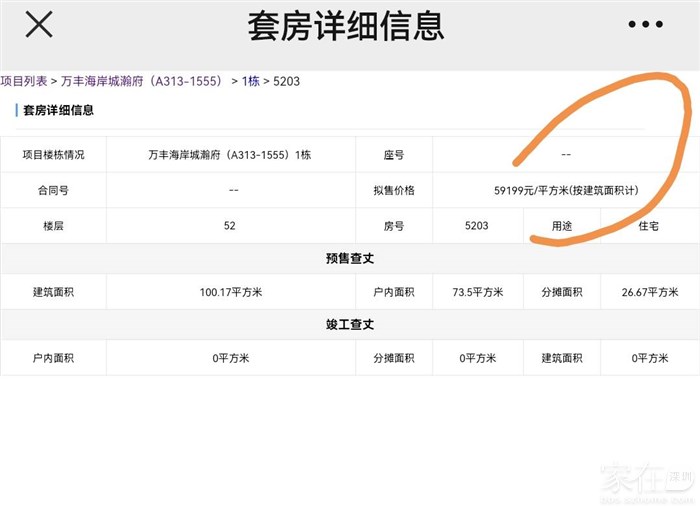
Task: Select the 26.67平方米 shared area value
Action: [649, 293]
